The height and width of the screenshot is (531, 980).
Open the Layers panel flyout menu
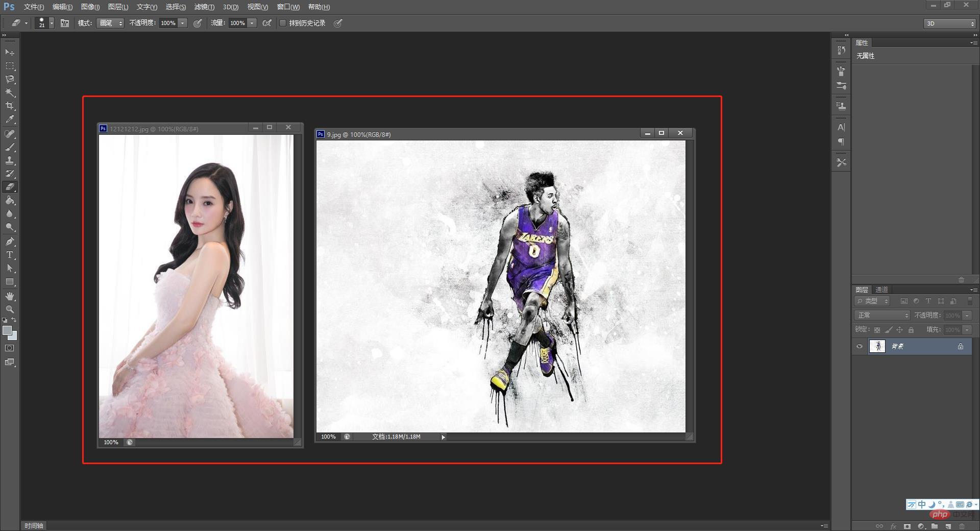(x=973, y=289)
